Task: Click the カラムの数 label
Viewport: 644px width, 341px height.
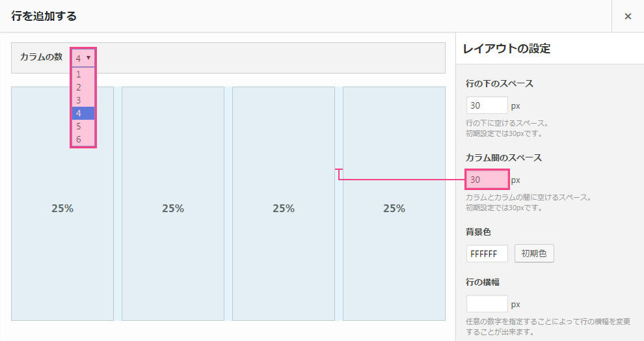Action: pos(41,57)
